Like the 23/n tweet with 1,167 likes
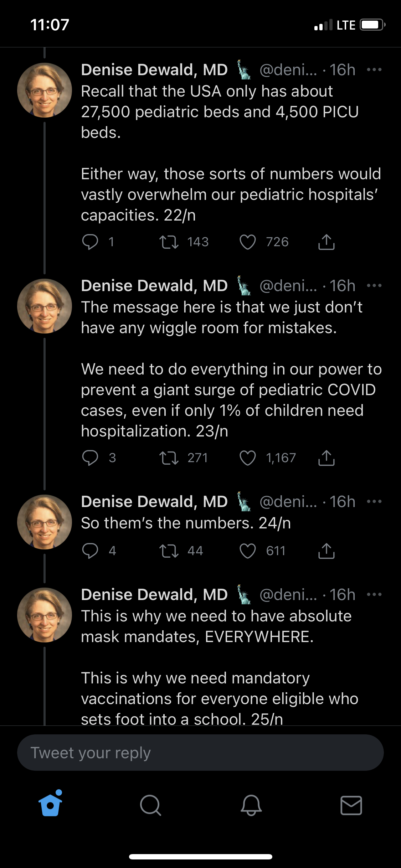This screenshot has height=868, width=401. click(x=248, y=458)
